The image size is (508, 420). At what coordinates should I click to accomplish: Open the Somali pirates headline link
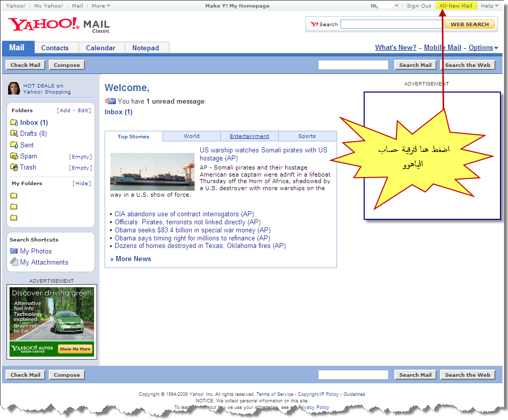click(x=264, y=154)
